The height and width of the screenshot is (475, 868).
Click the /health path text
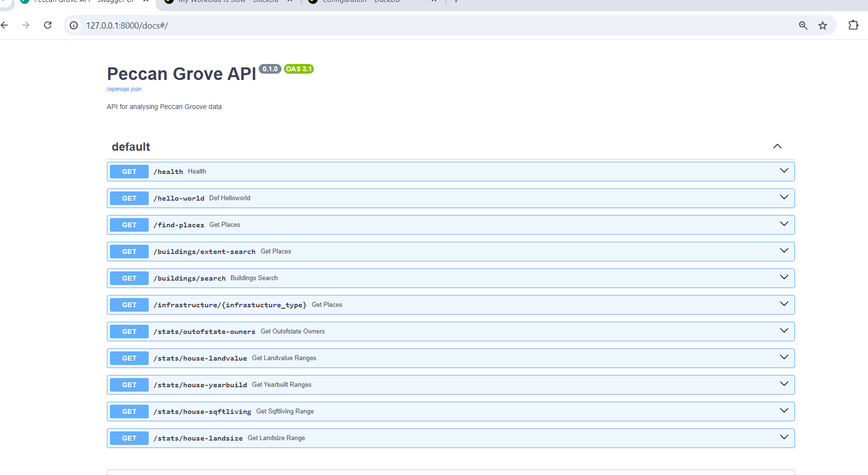(168, 172)
